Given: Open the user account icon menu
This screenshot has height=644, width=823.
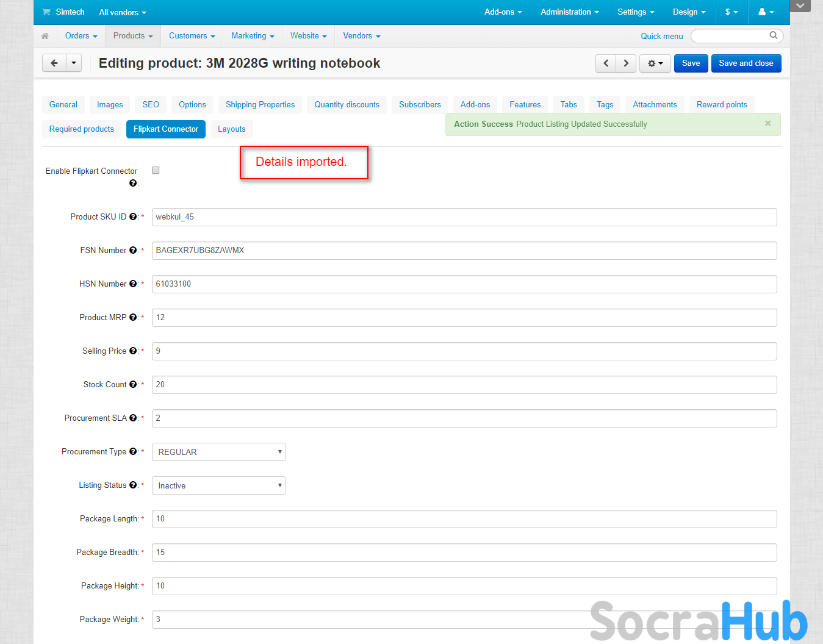Looking at the screenshot, I should point(766,12).
